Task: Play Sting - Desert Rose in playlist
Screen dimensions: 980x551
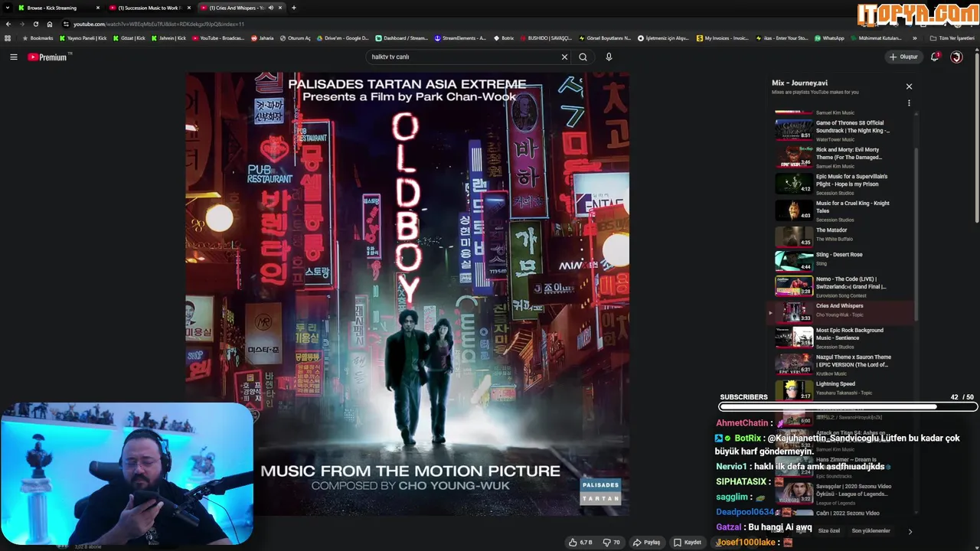Action: click(x=842, y=261)
